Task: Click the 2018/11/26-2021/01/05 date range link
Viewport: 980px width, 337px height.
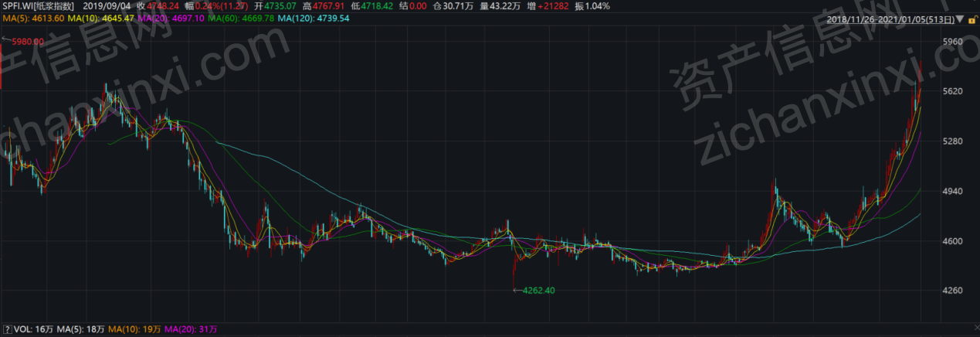Action: pyautogui.click(x=890, y=19)
